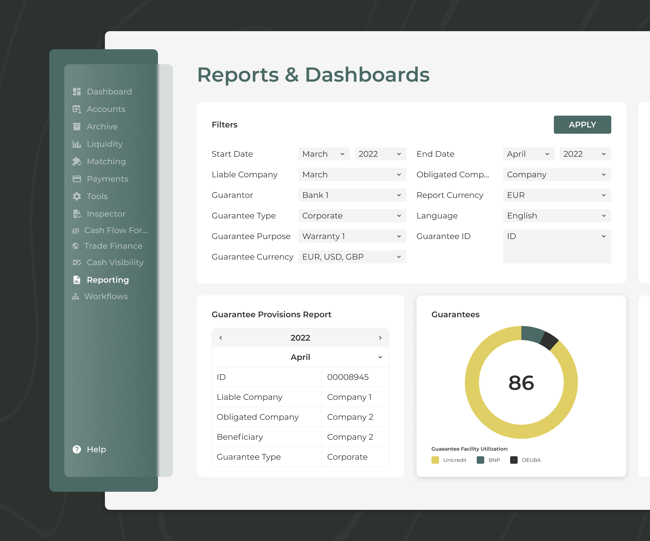Click the green BNP legend swatch
Viewport: 650px width, 541px height.
[480, 460]
